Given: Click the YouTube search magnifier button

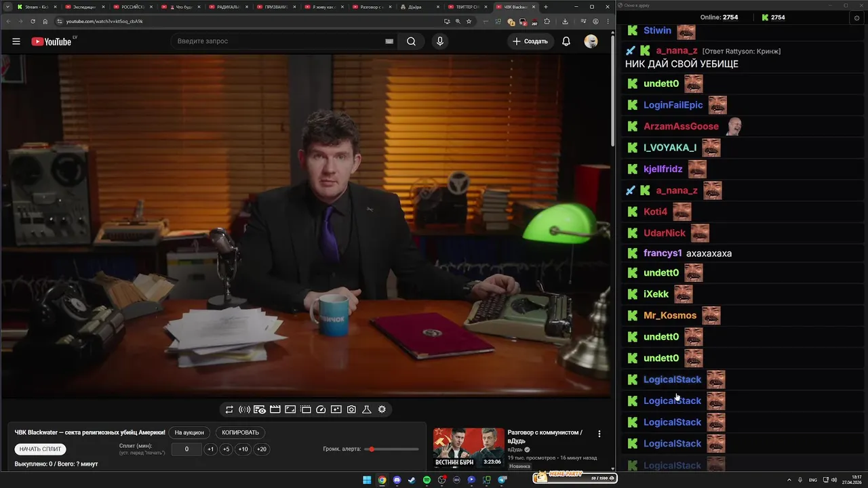Looking at the screenshot, I should pos(411,41).
